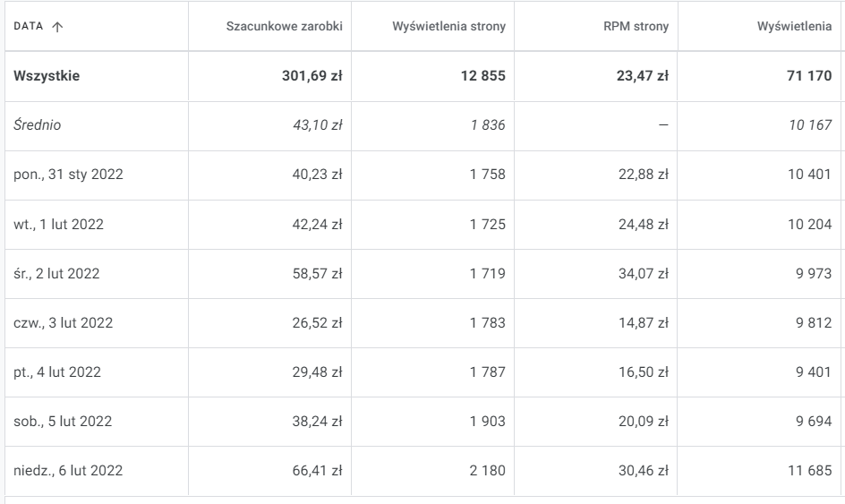The width and height of the screenshot is (845, 504).
Task: Select the niedz., 6 lut 2022 row
Action: tap(68, 471)
